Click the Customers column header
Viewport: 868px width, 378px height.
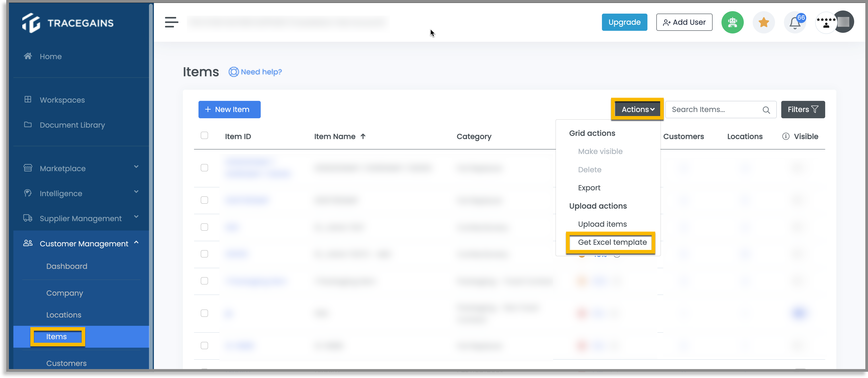(683, 136)
